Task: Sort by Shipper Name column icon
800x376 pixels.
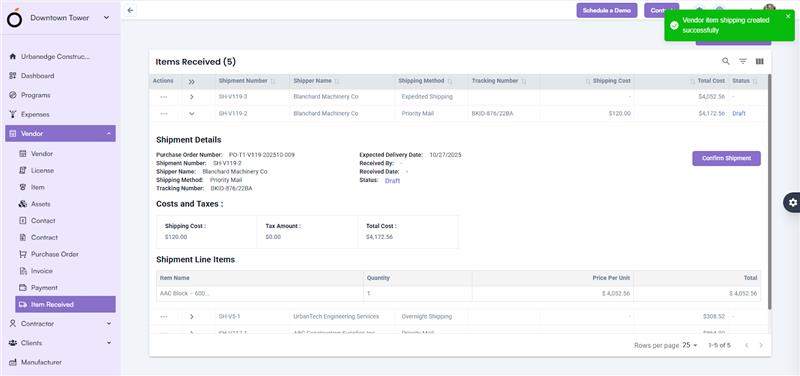Action: [x=337, y=82]
